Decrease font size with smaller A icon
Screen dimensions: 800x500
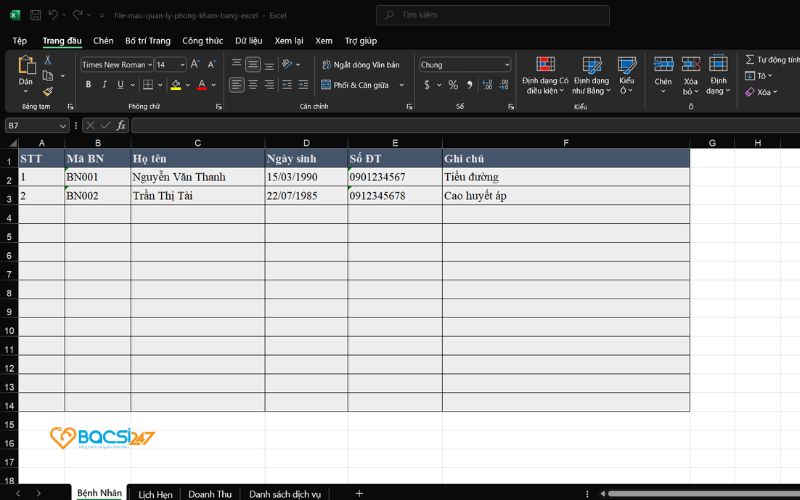coord(211,64)
